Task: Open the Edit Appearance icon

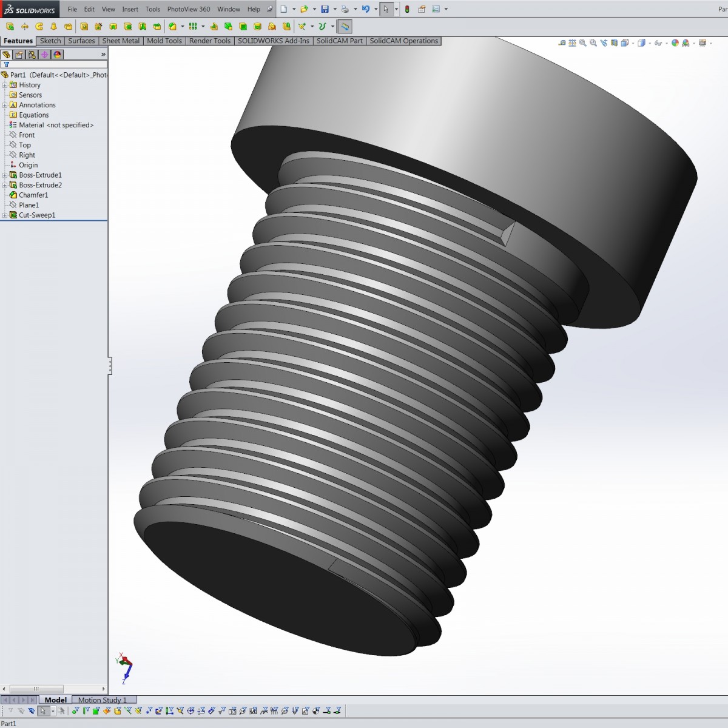Action: click(675, 44)
